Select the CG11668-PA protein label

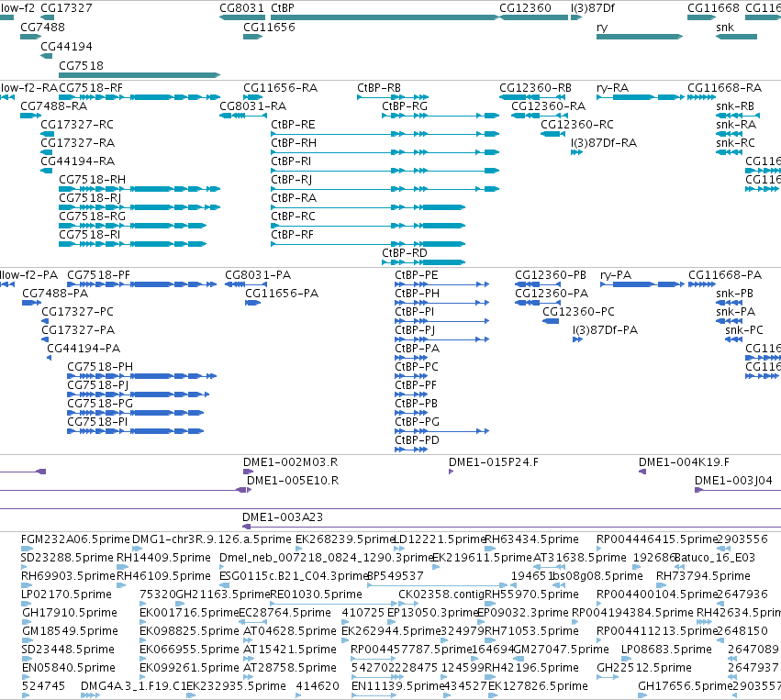(725, 275)
